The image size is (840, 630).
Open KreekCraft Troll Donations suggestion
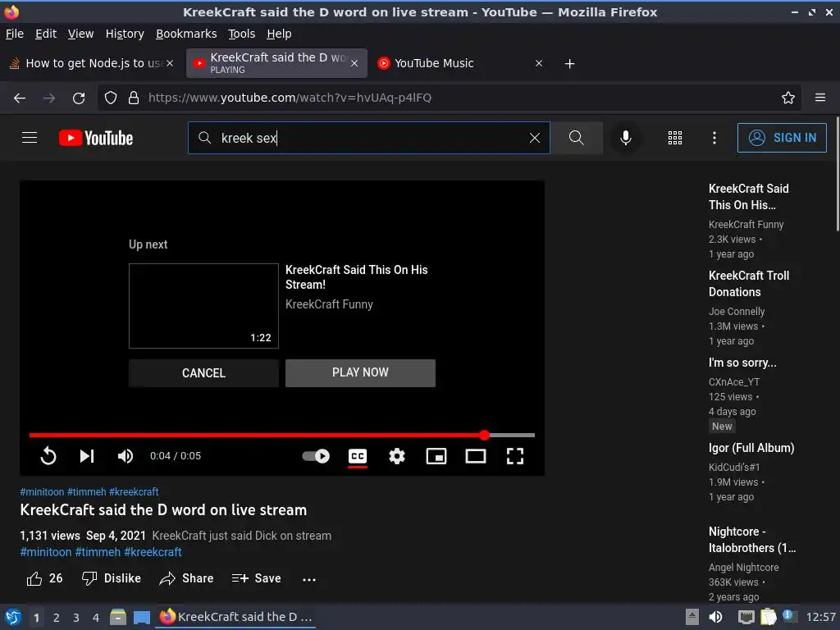[x=749, y=283]
